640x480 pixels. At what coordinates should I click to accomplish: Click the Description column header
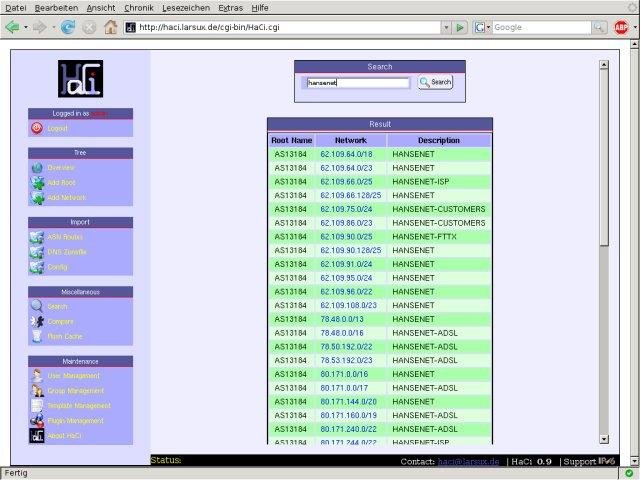pos(439,140)
